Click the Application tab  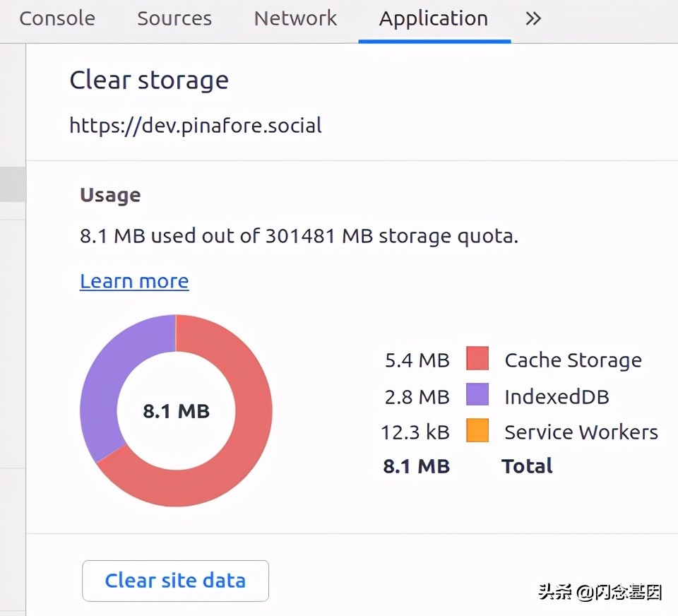[433, 18]
